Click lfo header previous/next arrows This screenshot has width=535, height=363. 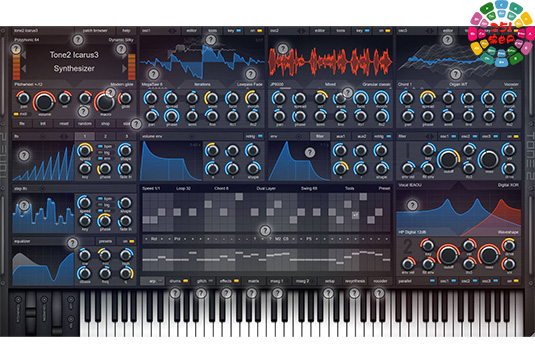pos(65,136)
